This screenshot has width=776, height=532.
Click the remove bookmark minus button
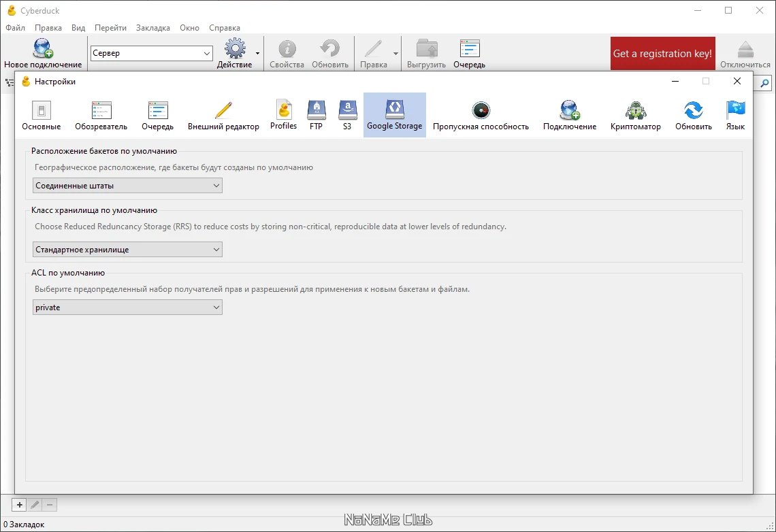pos(50,505)
